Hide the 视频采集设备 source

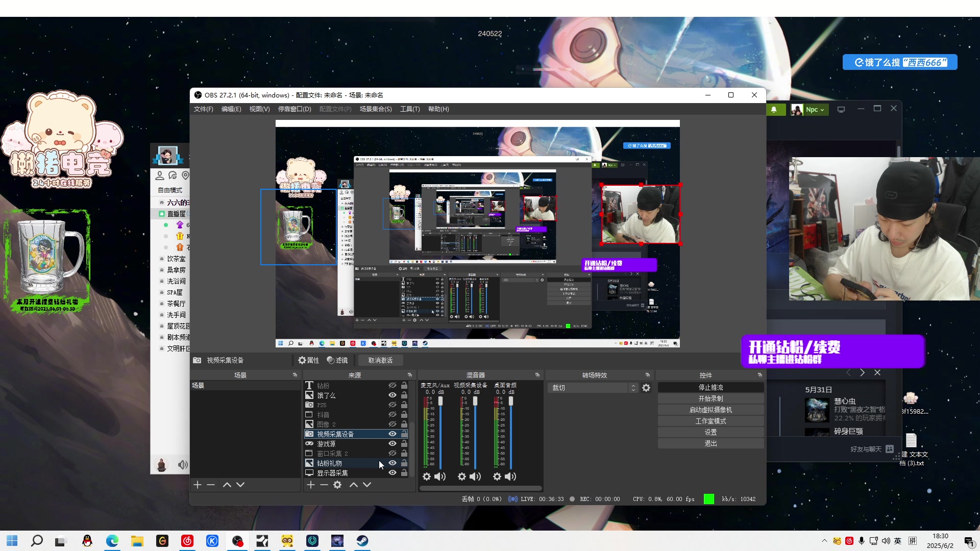coord(393,434)
